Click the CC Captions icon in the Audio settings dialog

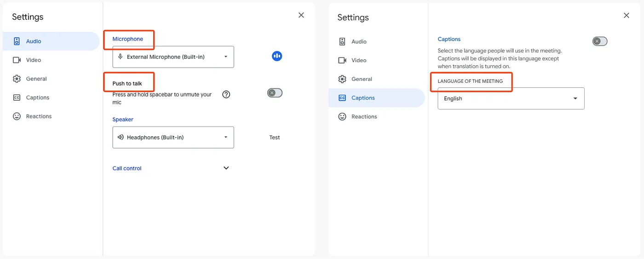coord(17,98)
